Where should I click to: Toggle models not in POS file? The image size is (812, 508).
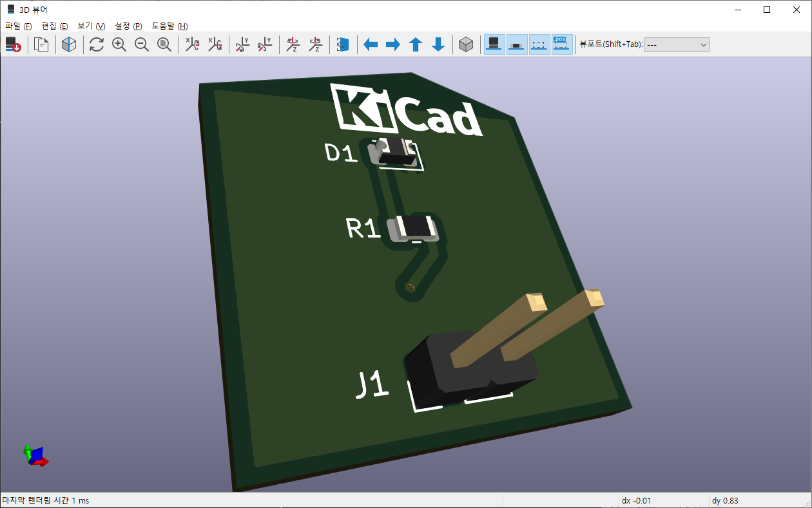click(562, 44)
